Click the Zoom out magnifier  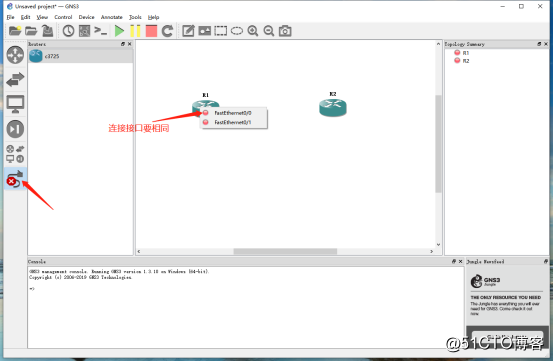coord(269,31)
